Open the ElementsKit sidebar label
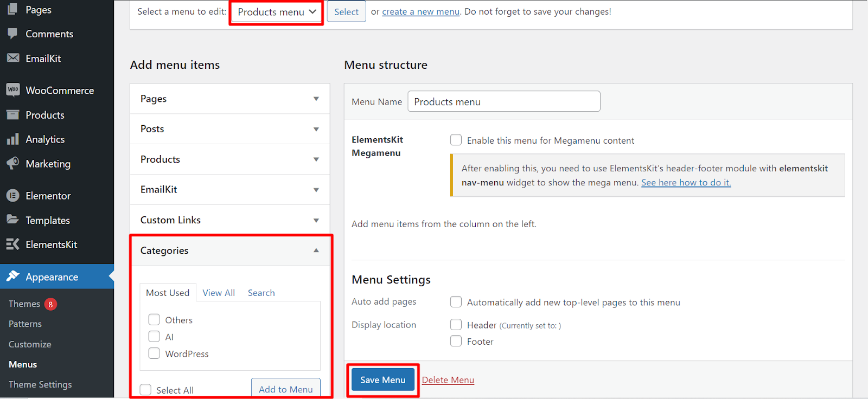Viewport: 868px width, 399px height. (52, 244)
